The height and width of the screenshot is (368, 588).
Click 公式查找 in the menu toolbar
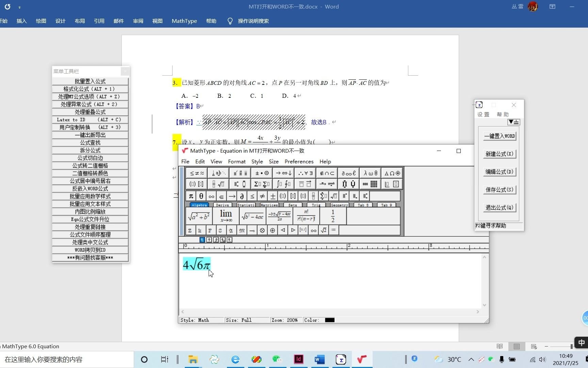90,142
